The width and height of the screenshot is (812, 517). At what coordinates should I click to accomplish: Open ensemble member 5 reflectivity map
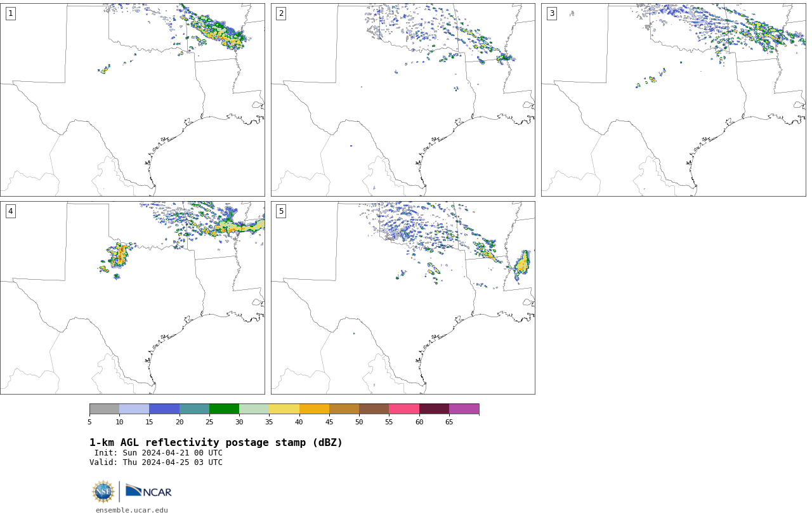click(403, 298)
